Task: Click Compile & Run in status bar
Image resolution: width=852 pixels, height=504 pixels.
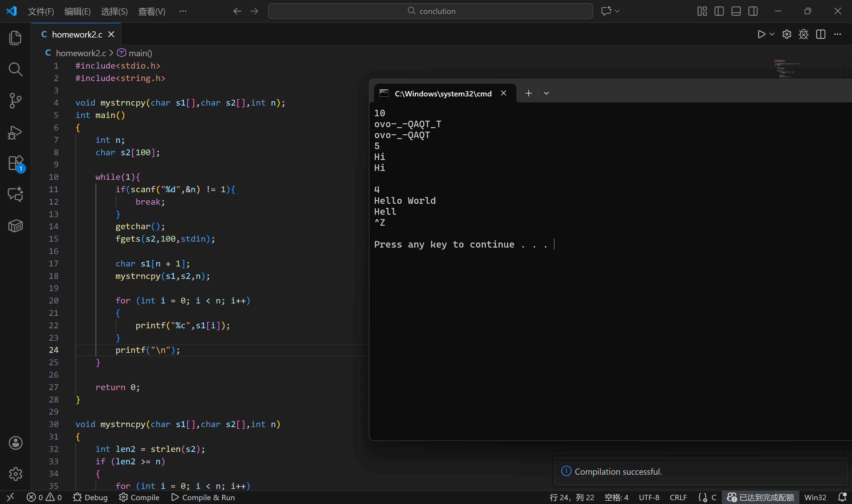Action: point(203,497)
